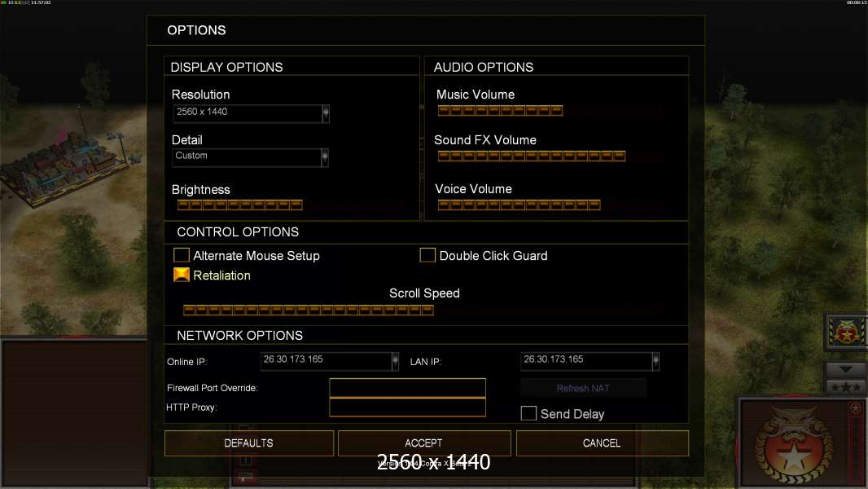The width and height of the screenshot is (868, 489).
Task: Adjust the Brightness slider
Action: tap(239, 205)
